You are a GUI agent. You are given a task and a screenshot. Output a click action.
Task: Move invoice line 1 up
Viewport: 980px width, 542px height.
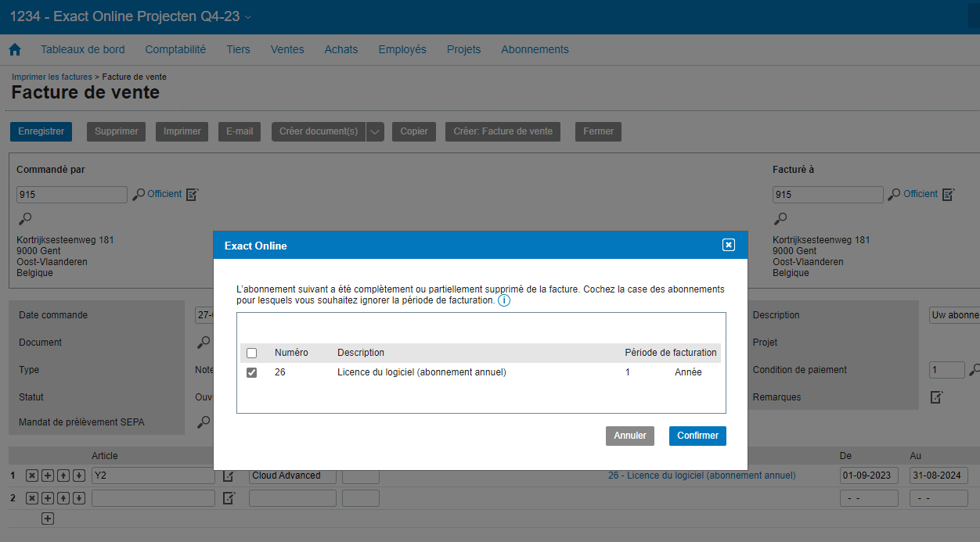[63, 476]
